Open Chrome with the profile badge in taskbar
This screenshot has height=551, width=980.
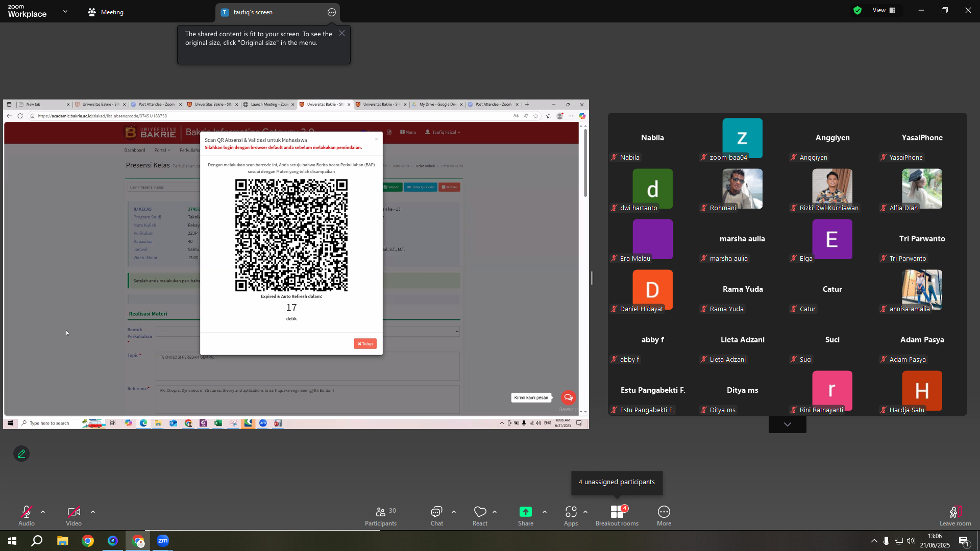(x=138, y=541)
